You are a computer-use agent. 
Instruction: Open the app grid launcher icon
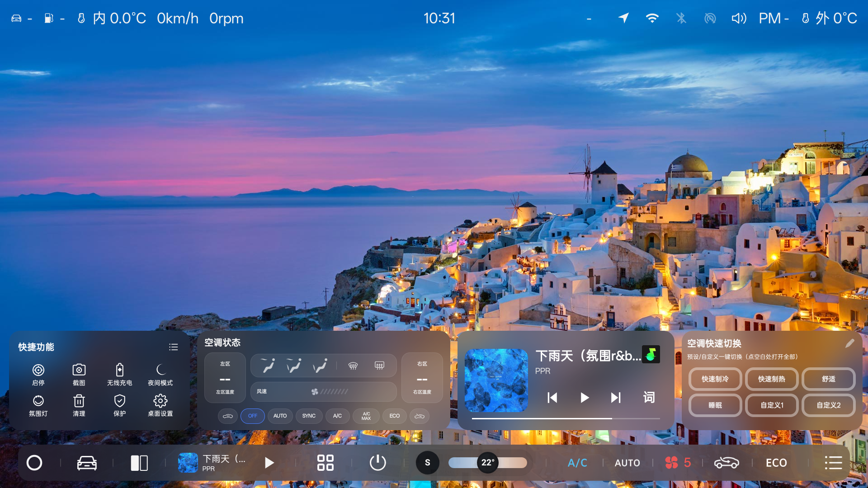325,463
